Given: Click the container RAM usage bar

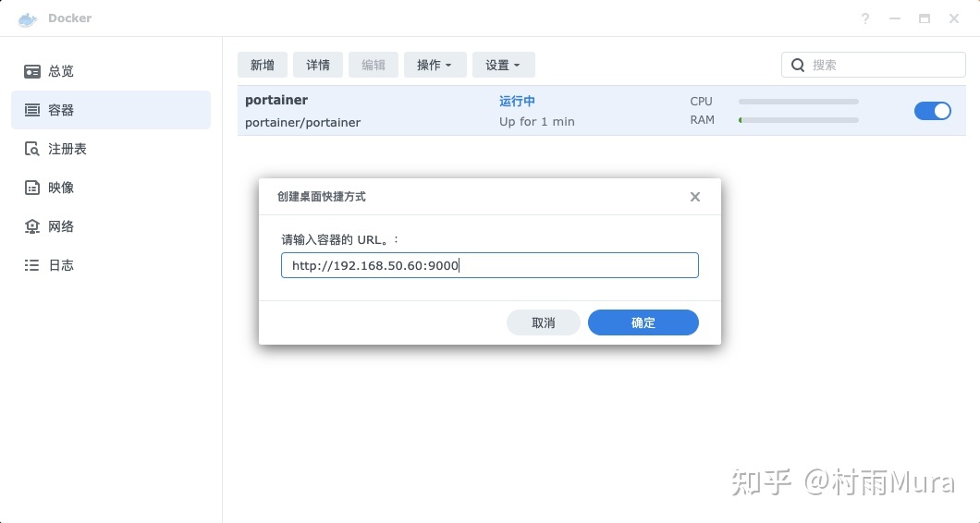Looking at the screenshot, I should [798, 120].
